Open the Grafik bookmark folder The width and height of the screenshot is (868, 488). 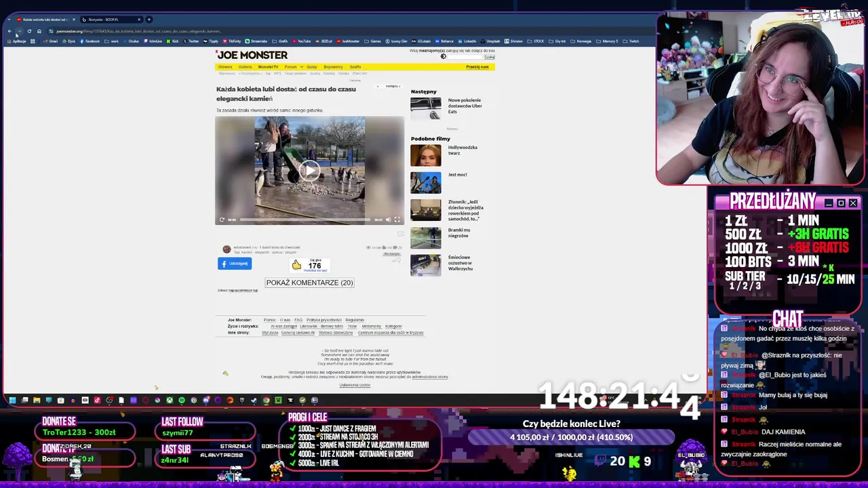click(281, 41)
